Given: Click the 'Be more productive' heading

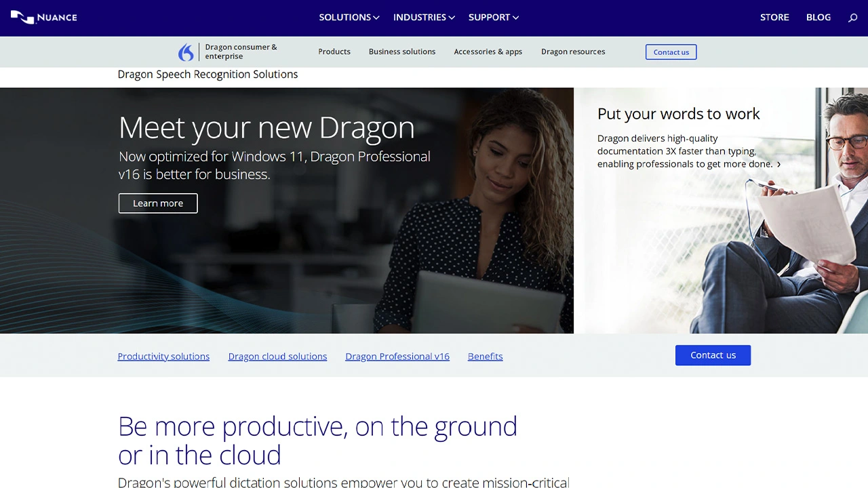Looking at the screenshot, I should (x=317, y=441).
